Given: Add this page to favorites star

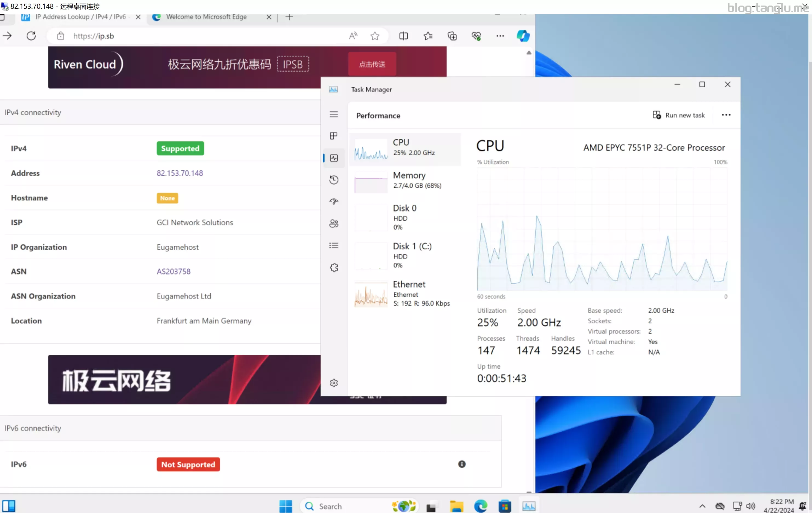Looking at the screenshot, I should pos(375,36).
